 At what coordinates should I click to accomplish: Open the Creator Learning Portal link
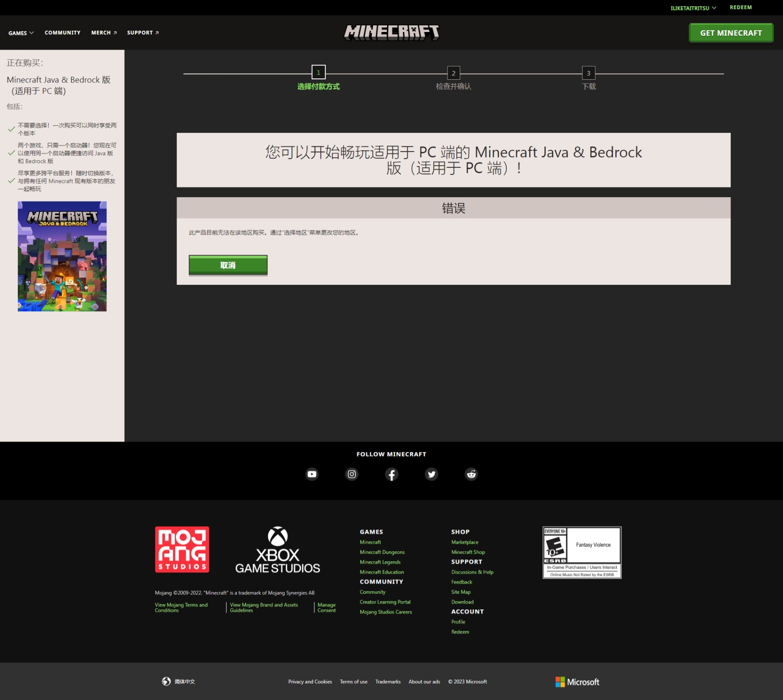coord(385,602)
